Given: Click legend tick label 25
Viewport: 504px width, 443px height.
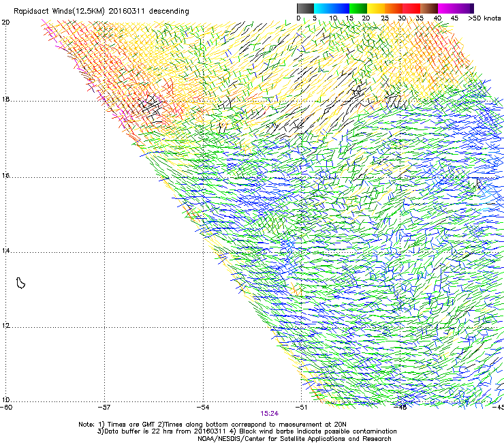Looking at the screenshot, I should coord(385,18).
